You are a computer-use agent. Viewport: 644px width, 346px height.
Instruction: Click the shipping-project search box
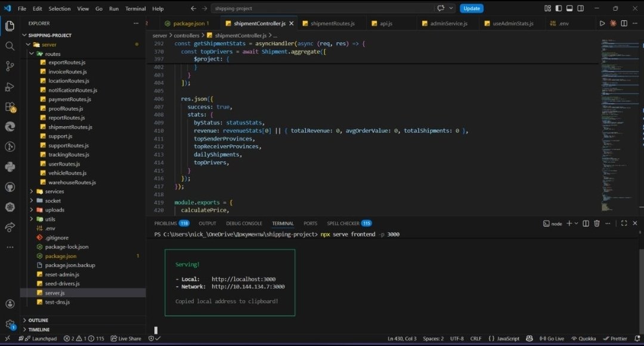[x=323, y=8]
